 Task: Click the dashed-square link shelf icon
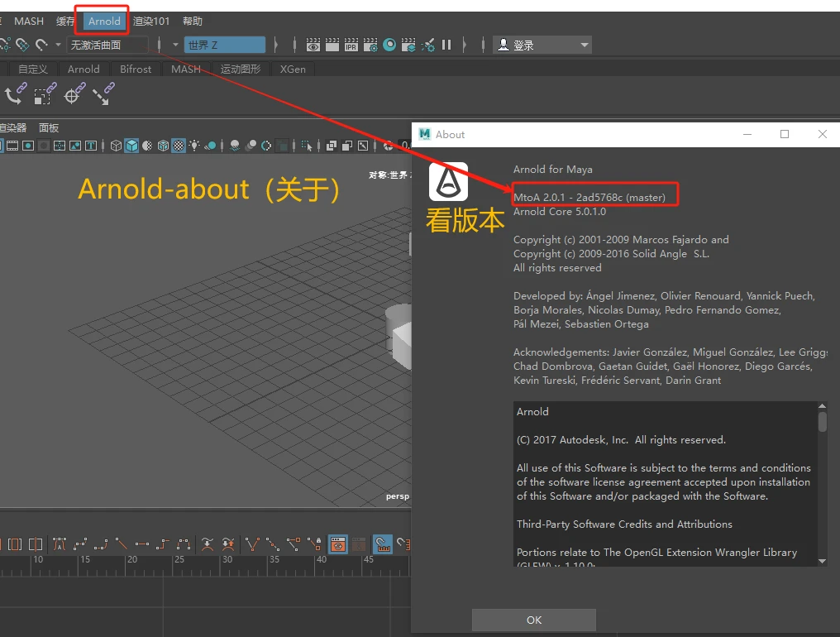coord(45,93)
